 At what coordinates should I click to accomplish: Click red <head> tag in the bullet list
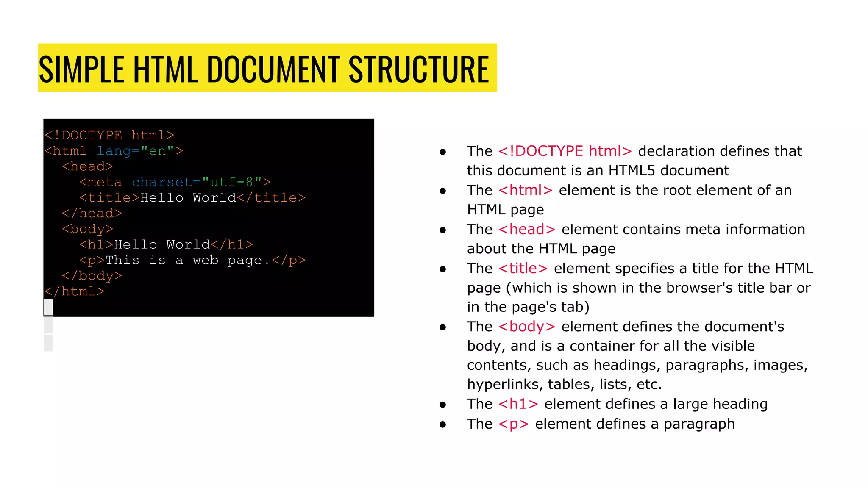coord(527,229)
